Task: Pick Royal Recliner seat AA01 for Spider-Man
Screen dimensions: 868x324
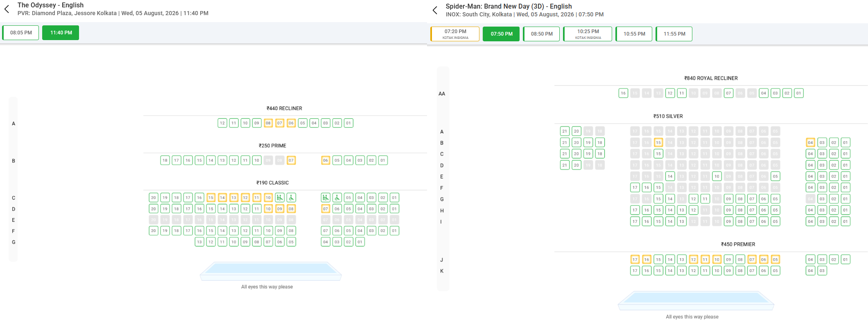Action: [798, 93]
